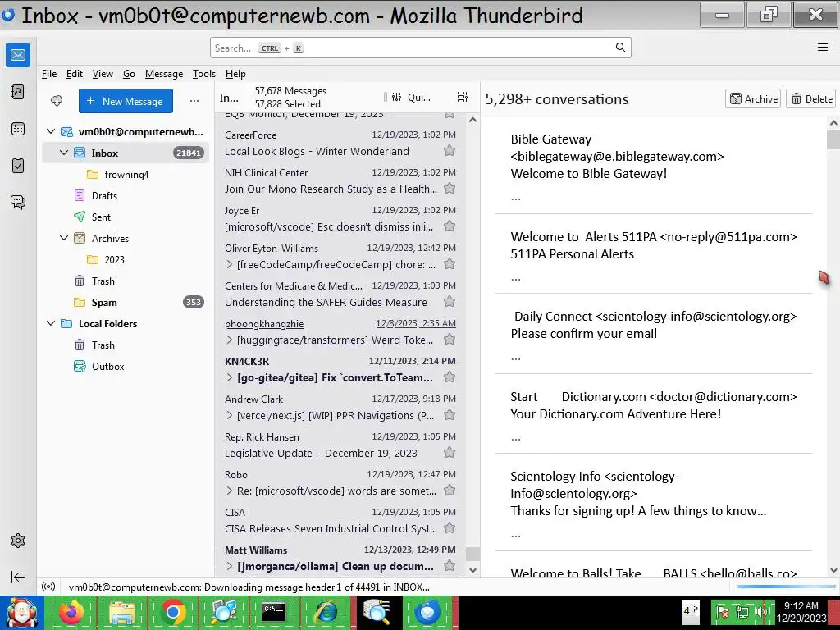Open the Thunderbird hamburger app menu
The image size is (840, 630).
coord(823,47)
